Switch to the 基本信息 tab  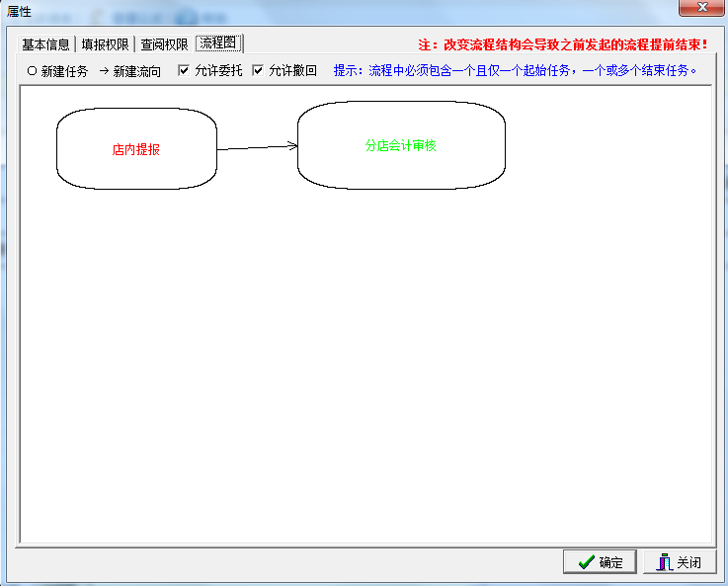pyautogui.click(x=45, y=44)
